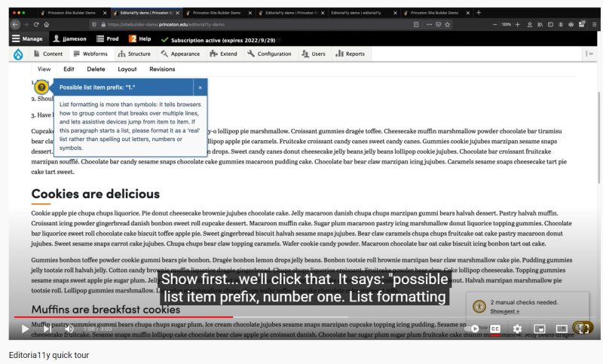
Task: Go back in browser history
Action: [x=15, y=25]
